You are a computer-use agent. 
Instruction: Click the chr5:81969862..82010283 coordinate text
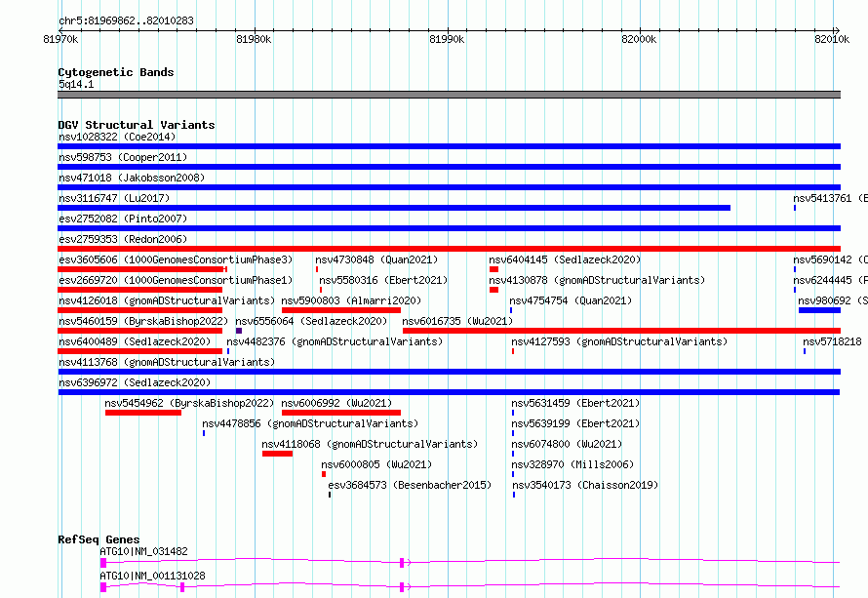point(126,20)
